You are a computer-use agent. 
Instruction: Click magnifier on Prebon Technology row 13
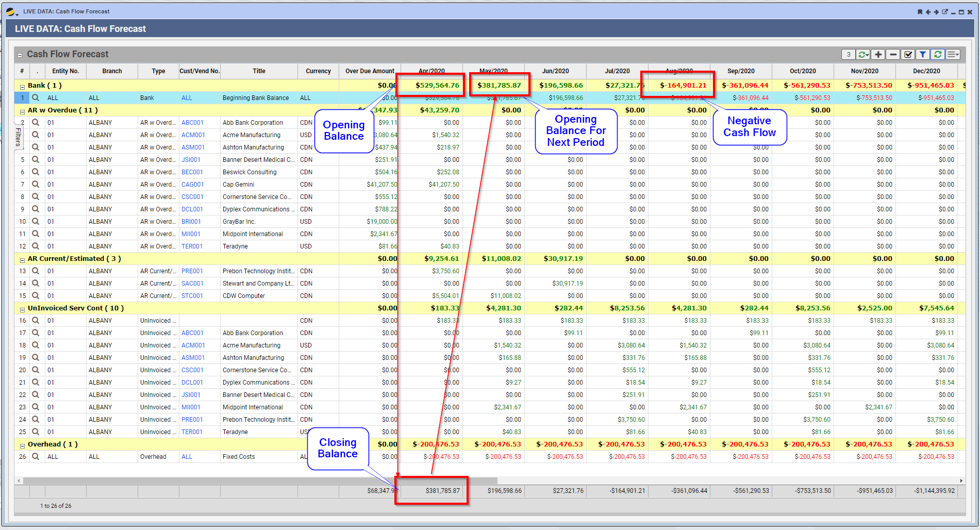point(36,271)
